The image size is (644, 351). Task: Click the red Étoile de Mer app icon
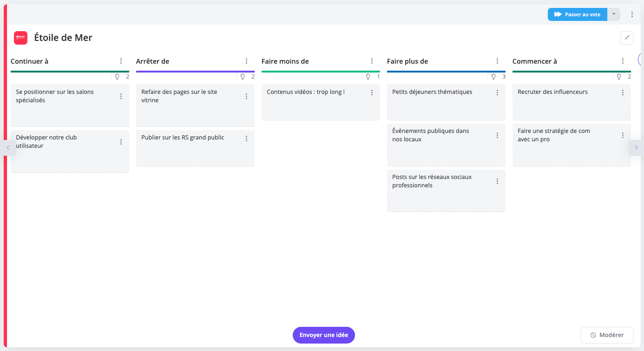coord(20,38)
